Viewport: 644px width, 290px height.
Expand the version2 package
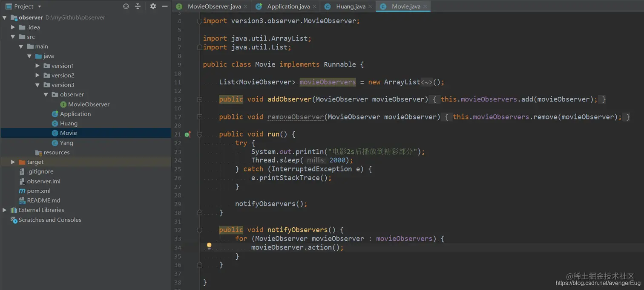pos(37,75)
